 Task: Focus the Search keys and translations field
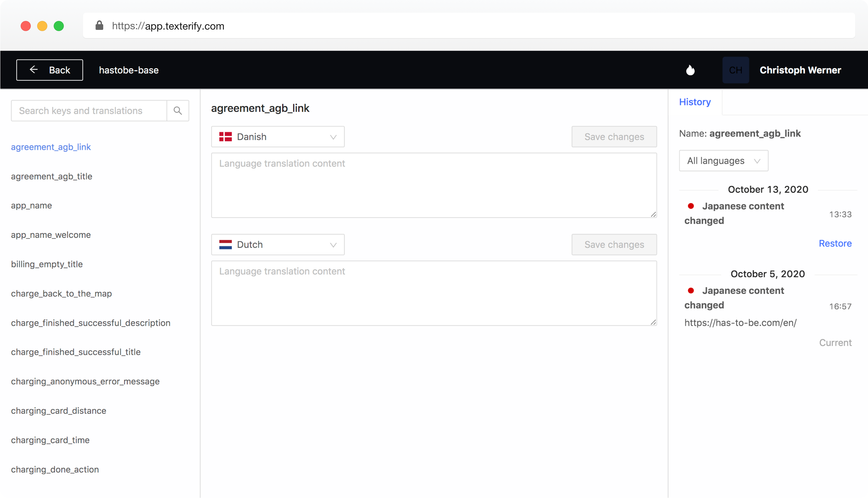coord(89,111)
